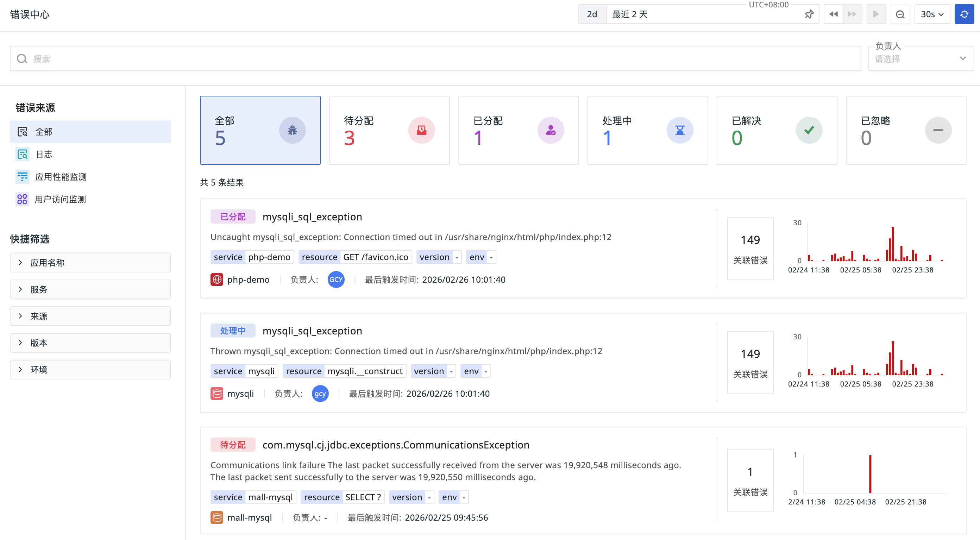
Task: Open com.mysql.cj.jdbc CommunicationsException error title
Action: click(396, 445)
